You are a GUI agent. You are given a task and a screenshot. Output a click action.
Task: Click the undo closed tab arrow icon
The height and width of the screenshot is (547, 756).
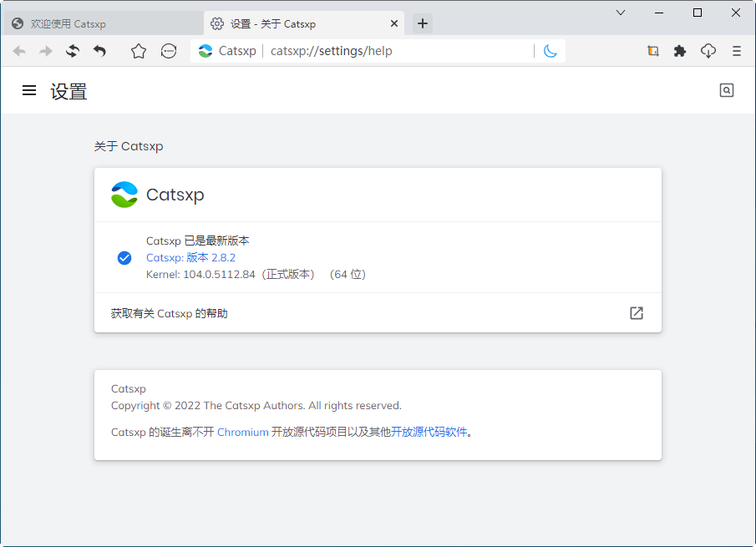99,51
